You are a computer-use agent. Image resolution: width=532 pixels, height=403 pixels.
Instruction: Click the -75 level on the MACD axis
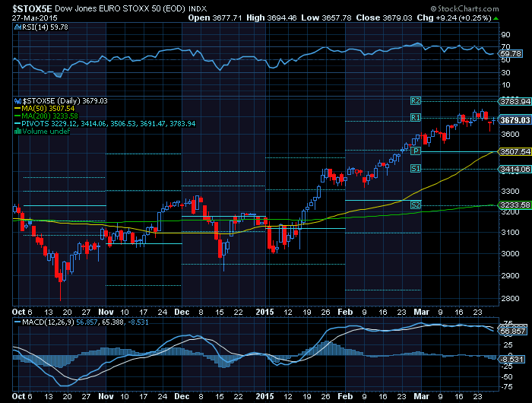507,387
